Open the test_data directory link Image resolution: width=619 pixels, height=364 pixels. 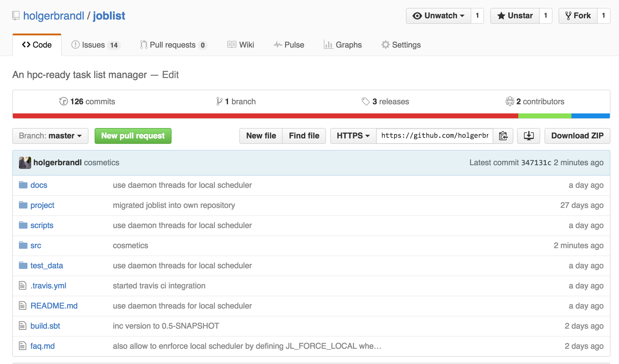(x=47, y=266)
